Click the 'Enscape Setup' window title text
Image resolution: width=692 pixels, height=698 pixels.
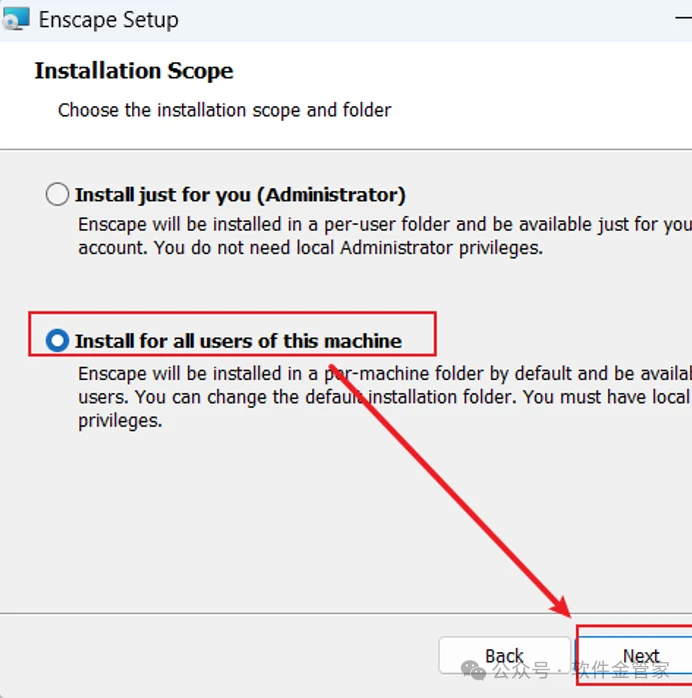click(108, 20)
